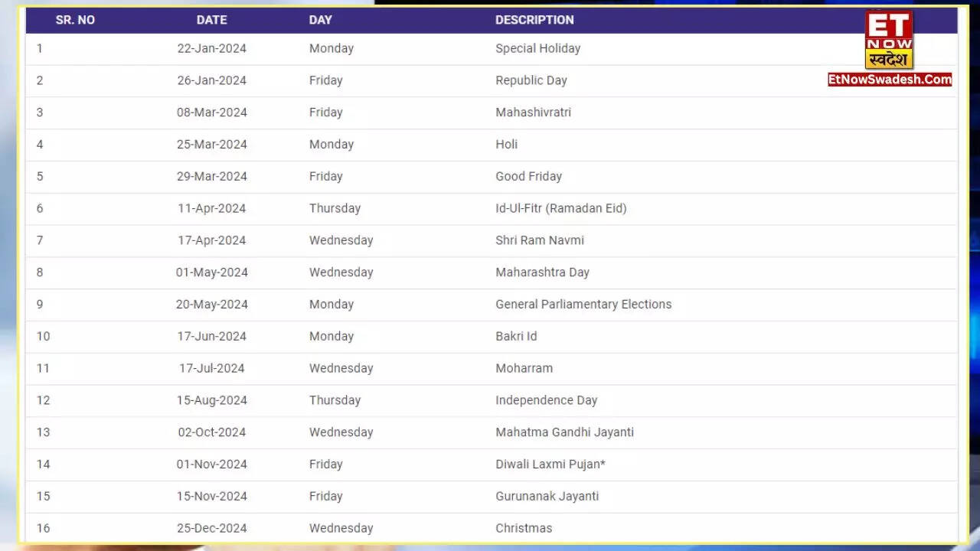Screen dimensions: 980x551
Task: Select the DATE column header
Action: [211, 20]
